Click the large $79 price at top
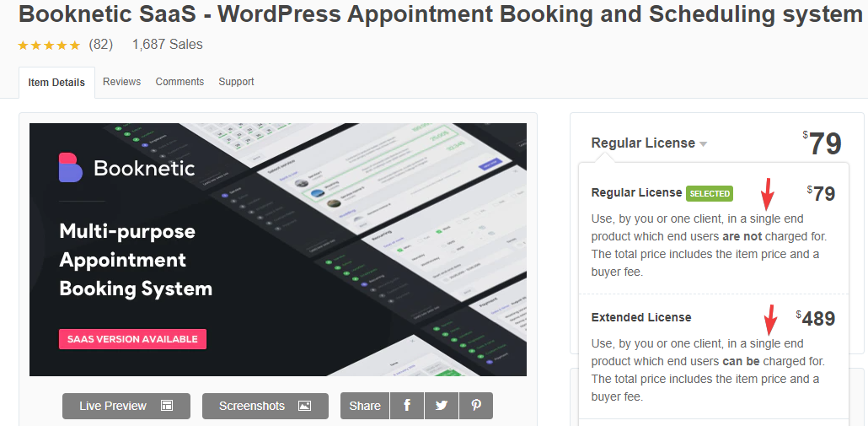Image resolution: width=868 pixels, height=426 pixels. click(822, 143)
